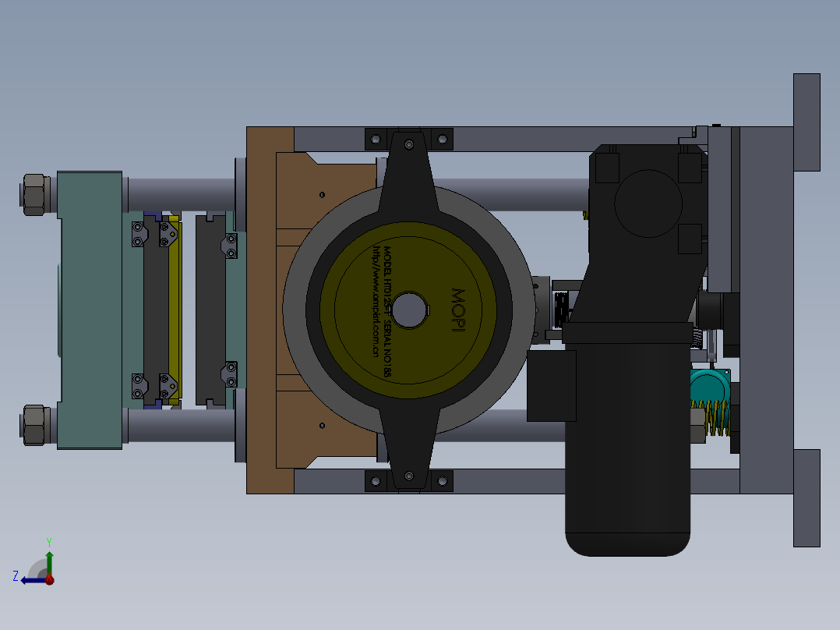Select the yellow mold plate

(x=175, y=310)
